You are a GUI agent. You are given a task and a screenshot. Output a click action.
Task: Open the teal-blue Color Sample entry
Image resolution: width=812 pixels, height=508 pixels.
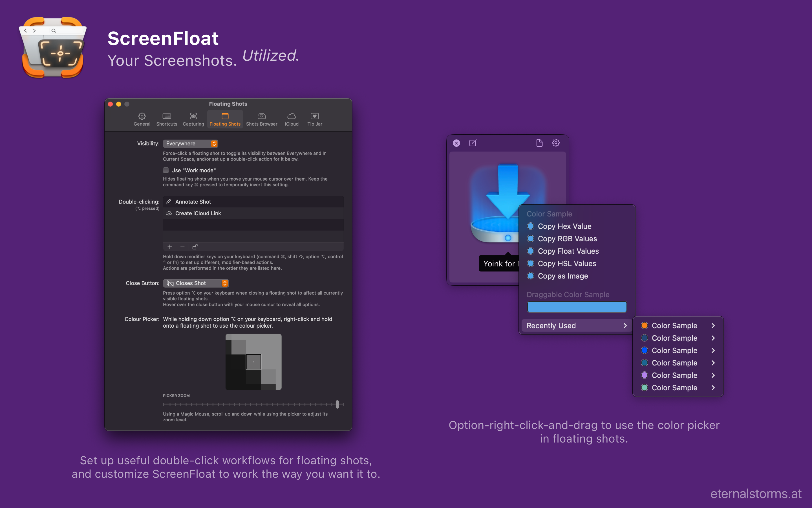(x=678, y=363)
